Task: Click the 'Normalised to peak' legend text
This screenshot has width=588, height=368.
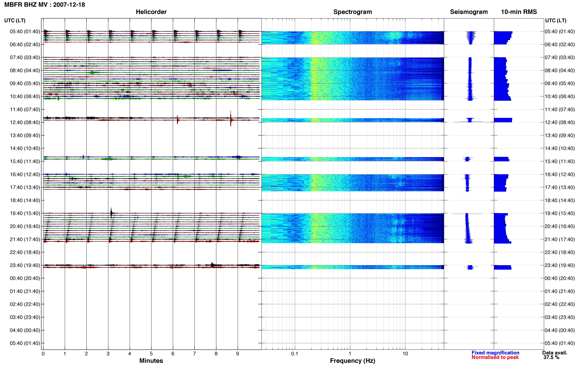Action: coord(495,357)
